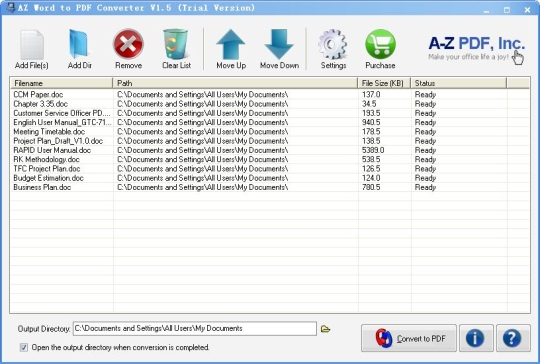Sort by the Path column header

click(x=235, y=83)
